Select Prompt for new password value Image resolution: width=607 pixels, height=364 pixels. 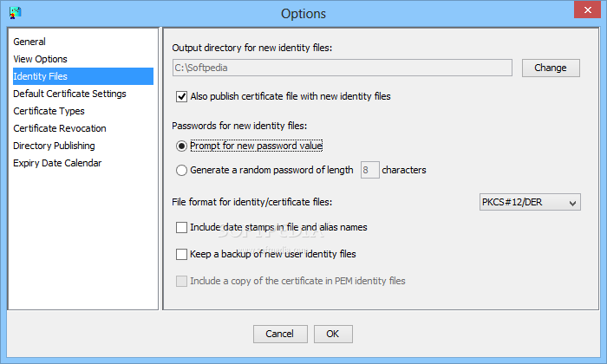point(181,146)
